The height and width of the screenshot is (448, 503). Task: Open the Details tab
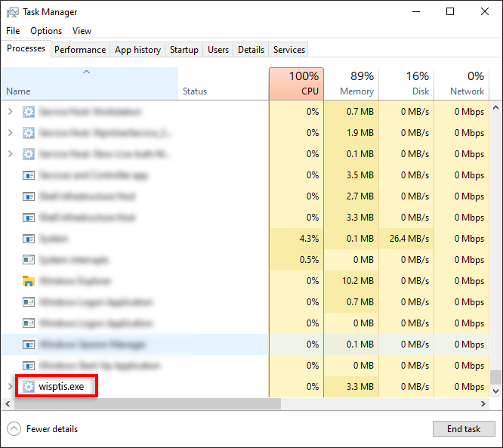pos(251,50)
